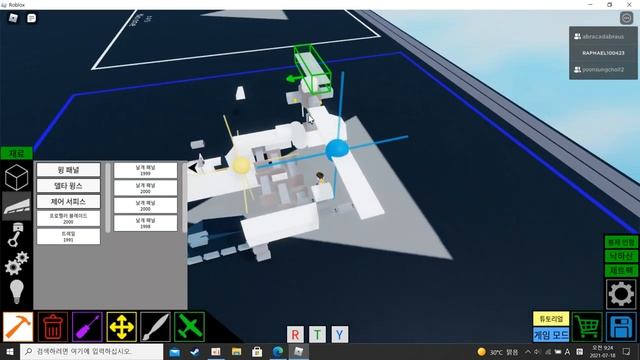640x360 pixels.
Task: Open the Roblox chat icon
Action: coord(31,18)
